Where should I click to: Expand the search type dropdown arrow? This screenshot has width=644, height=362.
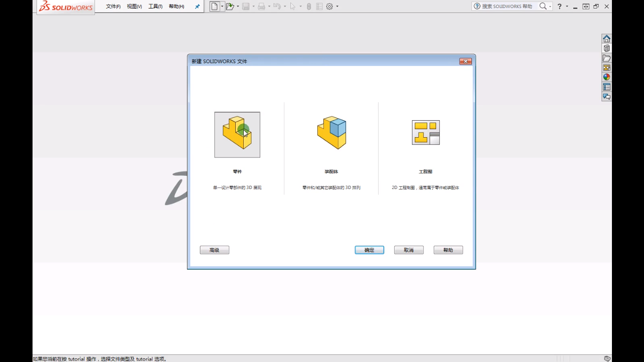550,7
